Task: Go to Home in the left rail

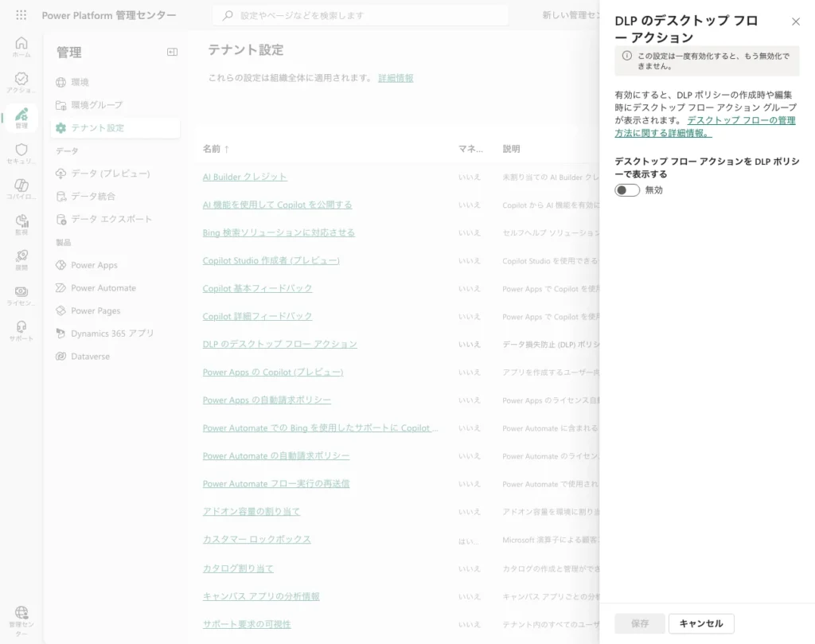Action: pyautogui.click(x=21, y=47)
